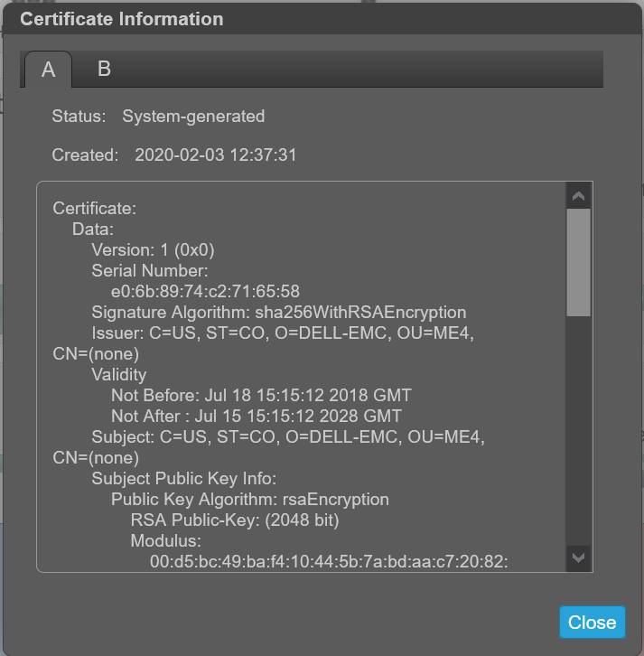Switch to certificate tab B
The image size is (644, 656).
104,70
